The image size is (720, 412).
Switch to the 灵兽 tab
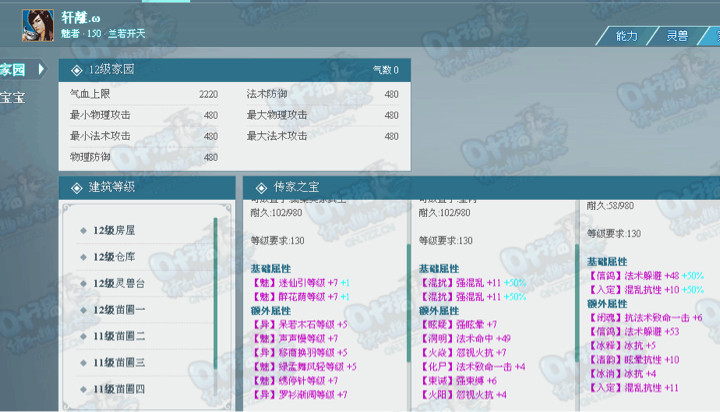(x=677, y=36)
